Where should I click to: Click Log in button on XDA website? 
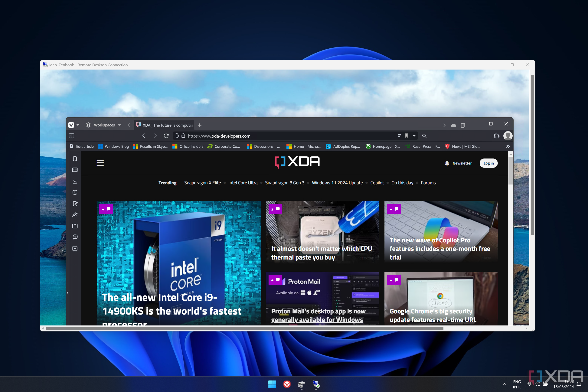pos(489,163)
